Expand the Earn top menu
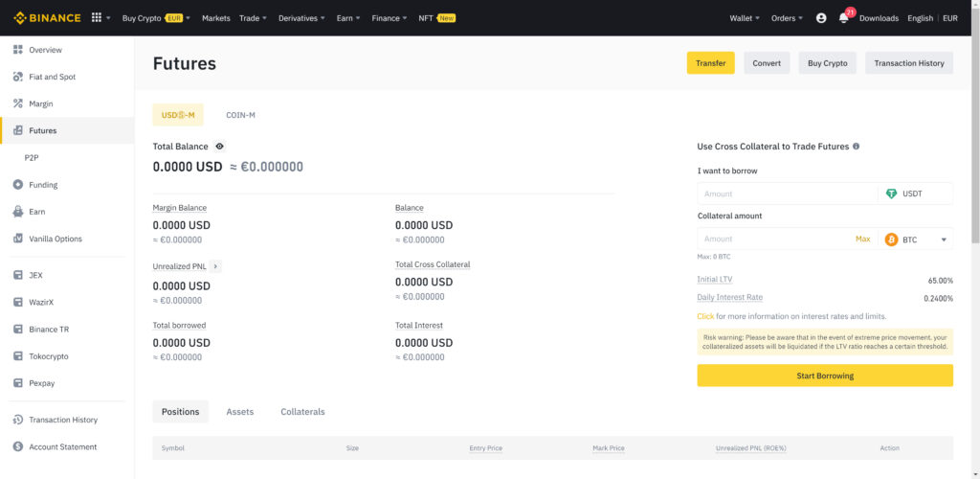The width and height of the screenshot is (980, 479). coord(348,18)
